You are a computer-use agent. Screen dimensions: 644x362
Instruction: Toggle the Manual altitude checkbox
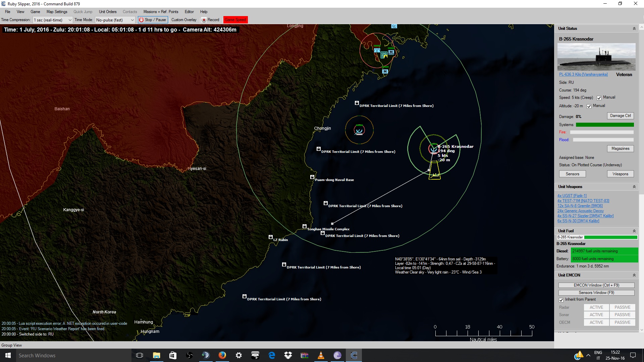tap(589, 106)
